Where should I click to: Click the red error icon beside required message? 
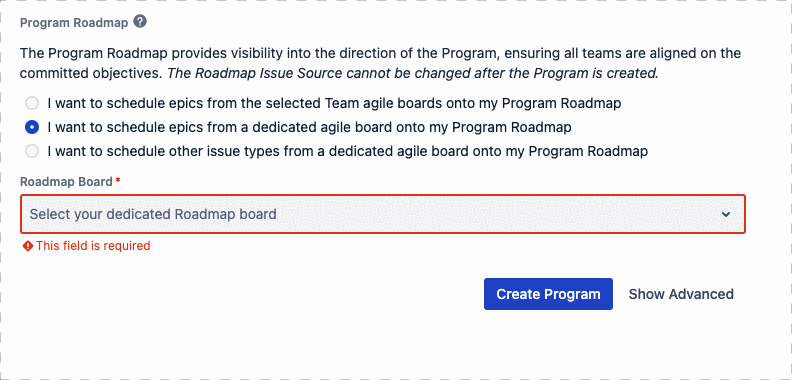(x=28, y=246)
